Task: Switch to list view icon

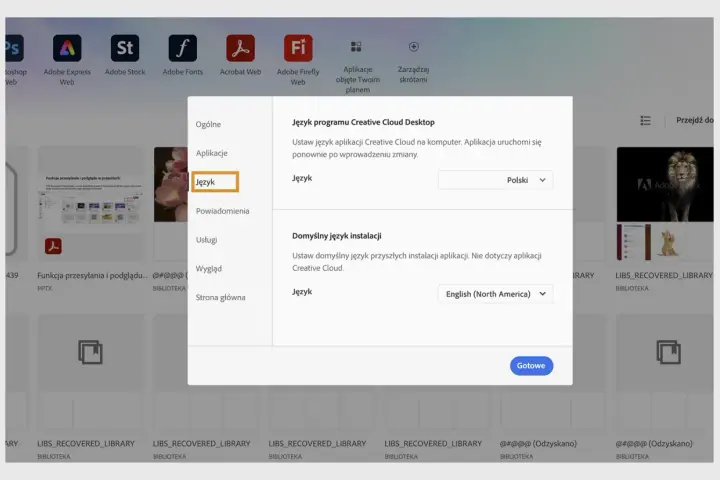Action: pos(645,120)
